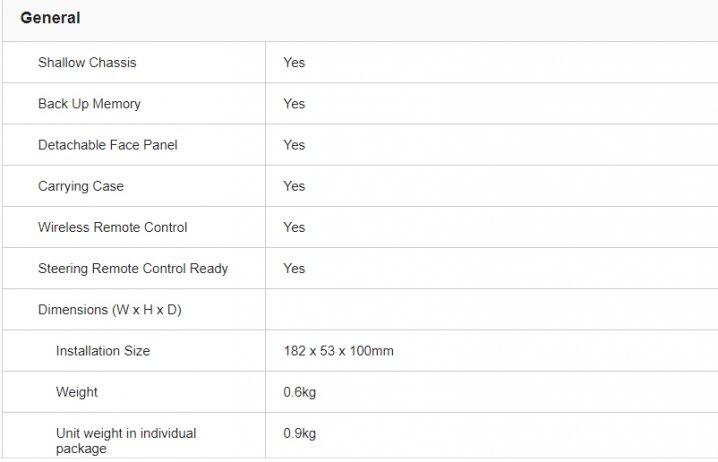Click the Dimensions (W x H x D) row
Viewport: 718px width, 462px height.
[x=110, y=310]
